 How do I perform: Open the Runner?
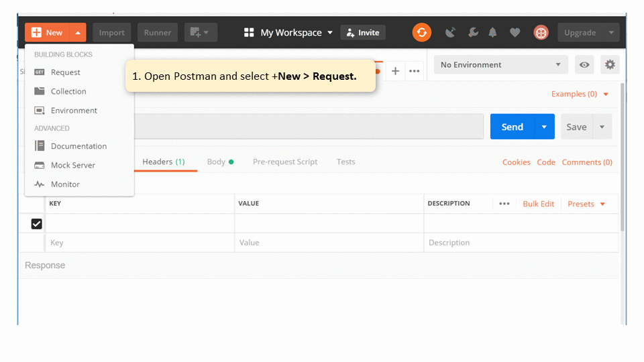[x=157, y=32]
